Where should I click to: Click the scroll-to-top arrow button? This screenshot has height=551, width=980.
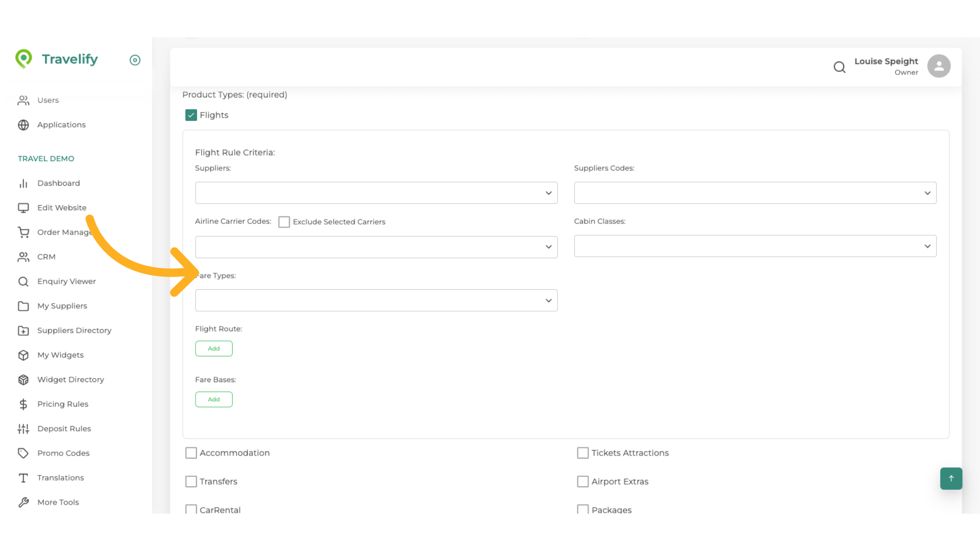tap(950, 479)
